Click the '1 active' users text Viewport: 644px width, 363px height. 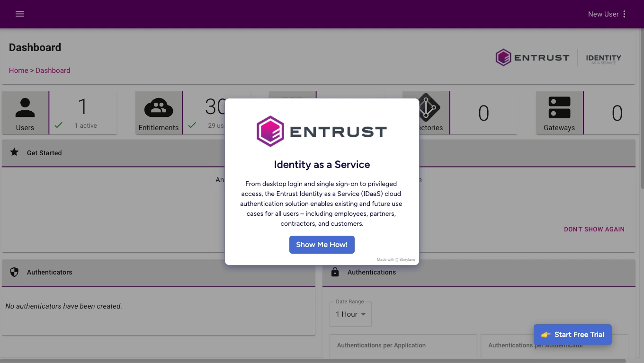pos(86,125)
